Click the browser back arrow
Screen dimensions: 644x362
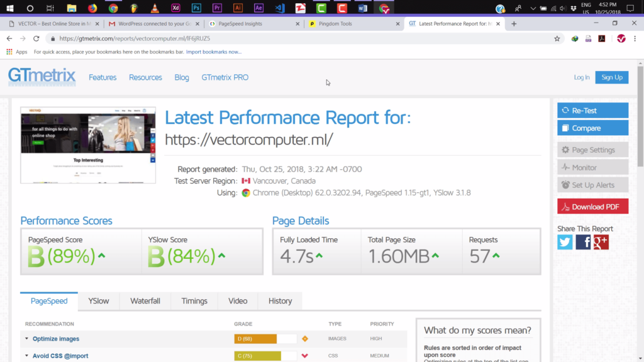(x=9, y=38)
